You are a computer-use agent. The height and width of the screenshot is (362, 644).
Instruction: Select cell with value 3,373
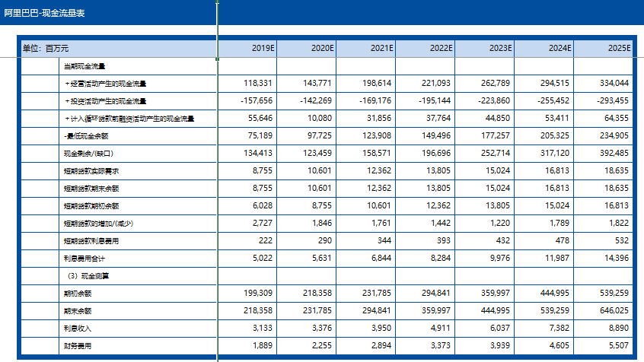pos(425,346)
